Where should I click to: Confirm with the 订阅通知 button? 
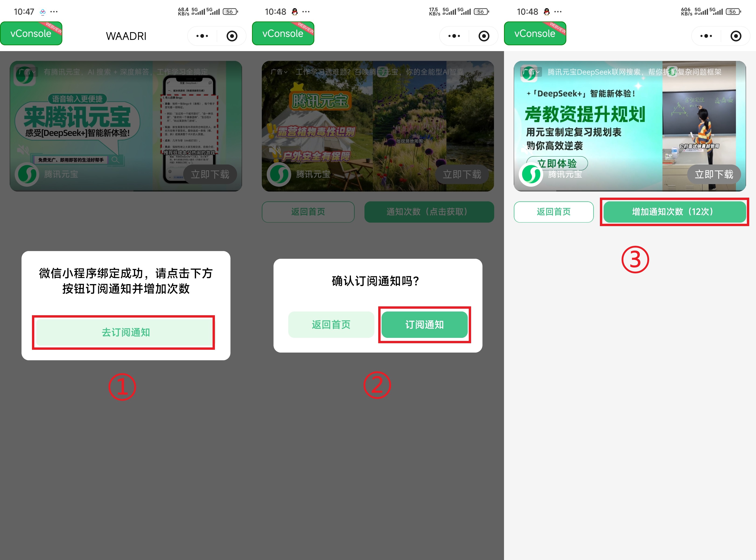424,324
